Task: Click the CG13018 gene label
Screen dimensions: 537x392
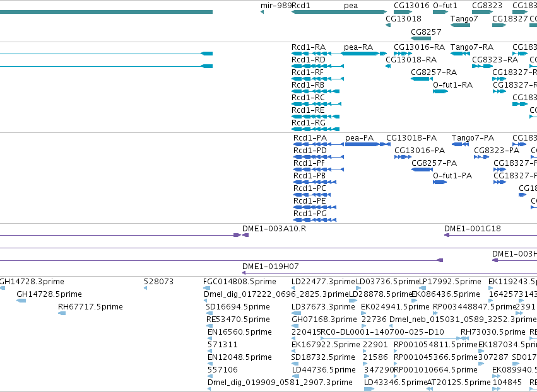Action: 403,19
